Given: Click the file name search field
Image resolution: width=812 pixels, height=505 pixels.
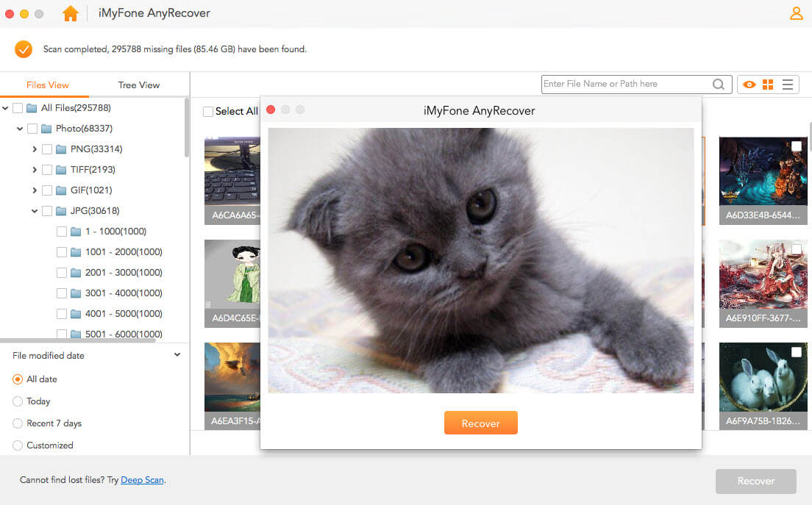Looking at the screenshot, I should (x=625, y=85).
